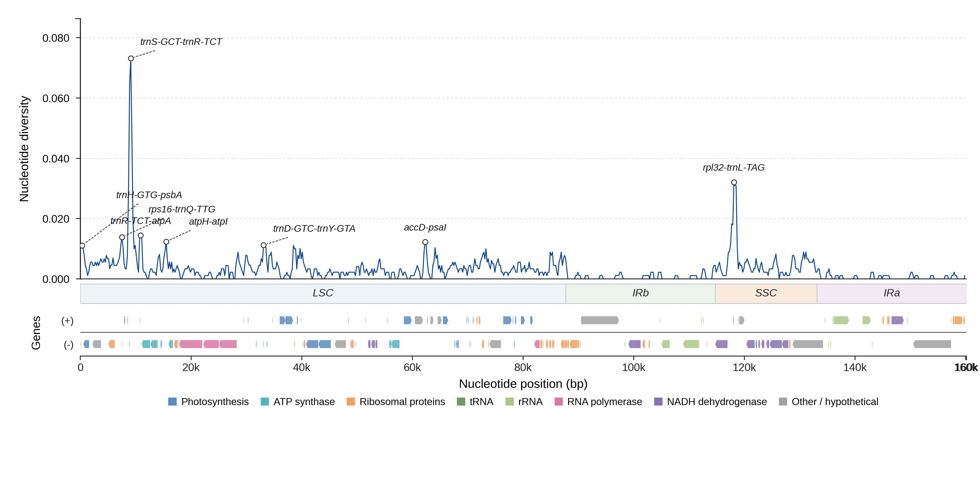
Task: Click the trnR-TCT-atpA annotation label
Action: 141,221
